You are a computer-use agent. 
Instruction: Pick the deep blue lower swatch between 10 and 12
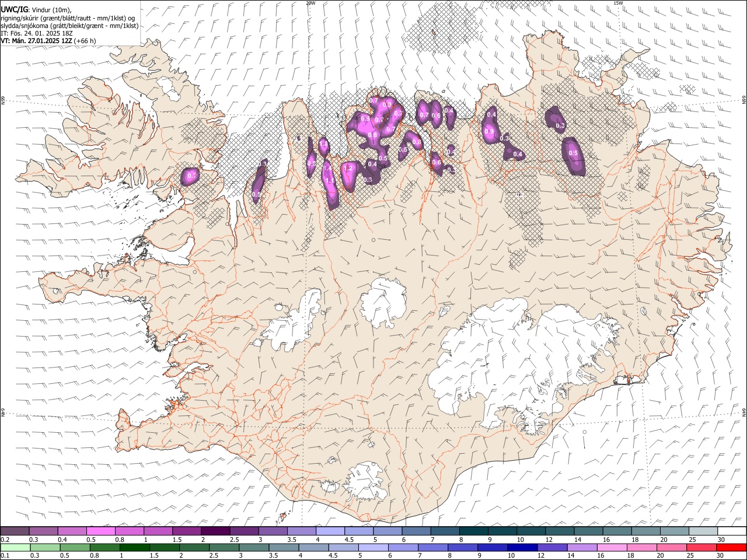[x=522, y=548]
